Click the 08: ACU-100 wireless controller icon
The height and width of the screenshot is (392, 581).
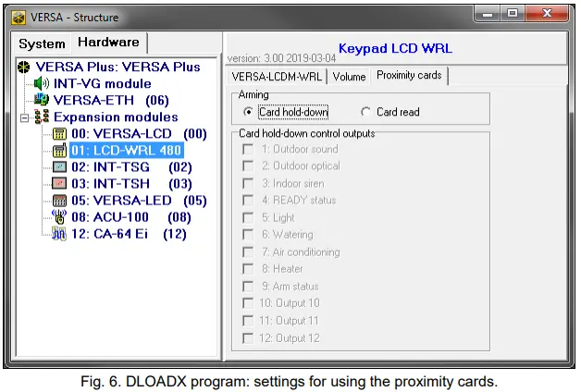point(59,217)
